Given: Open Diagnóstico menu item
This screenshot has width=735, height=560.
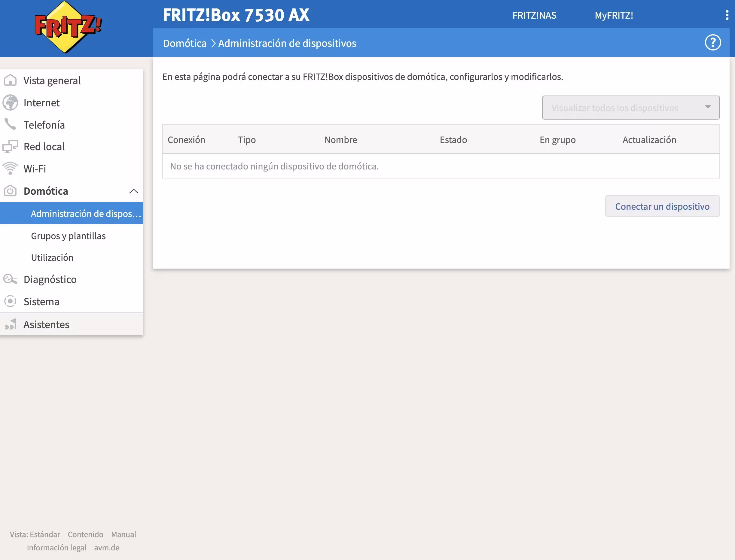Looking at the screenshot, I should click(72, 279).
